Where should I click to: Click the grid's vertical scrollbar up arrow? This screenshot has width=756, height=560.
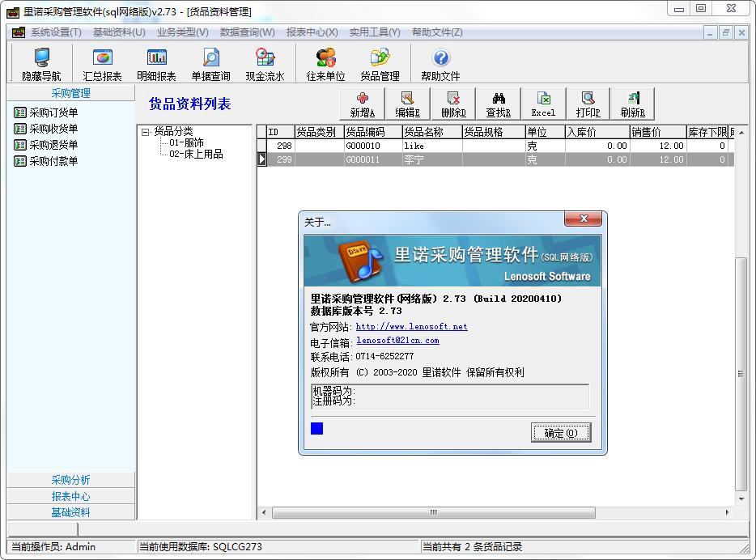tap(741, 132)
